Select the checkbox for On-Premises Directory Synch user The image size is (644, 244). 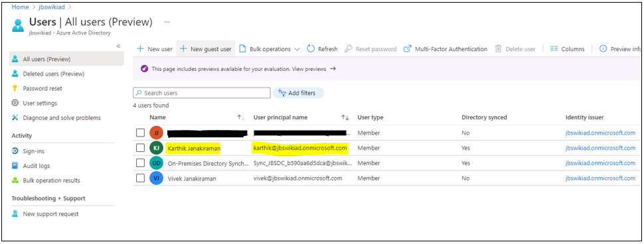[x=141, y=163]
